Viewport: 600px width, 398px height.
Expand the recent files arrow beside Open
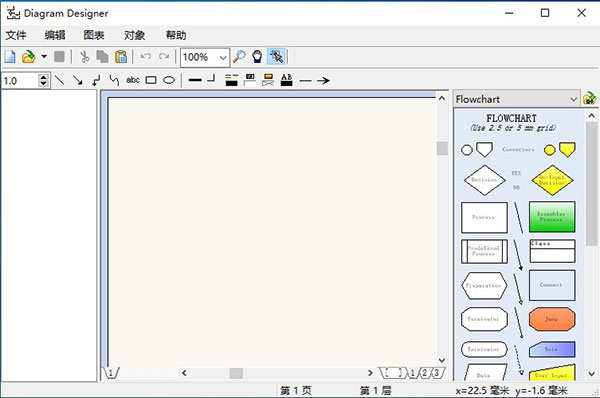pos(44,57)
